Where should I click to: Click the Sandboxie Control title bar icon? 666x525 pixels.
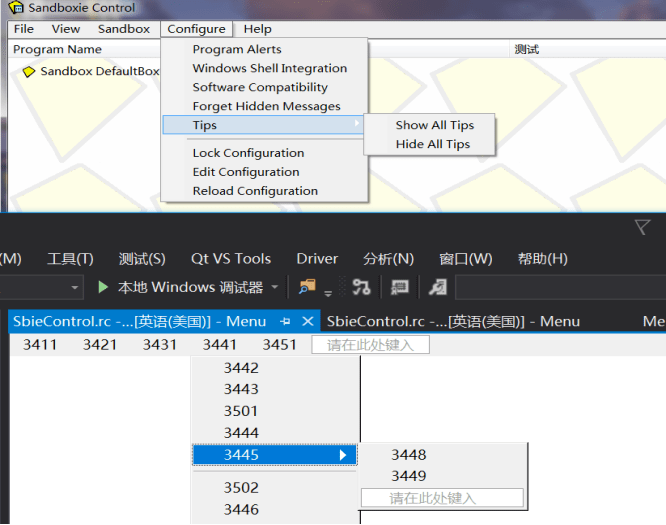pyautogui.click(x=16, y=8)
